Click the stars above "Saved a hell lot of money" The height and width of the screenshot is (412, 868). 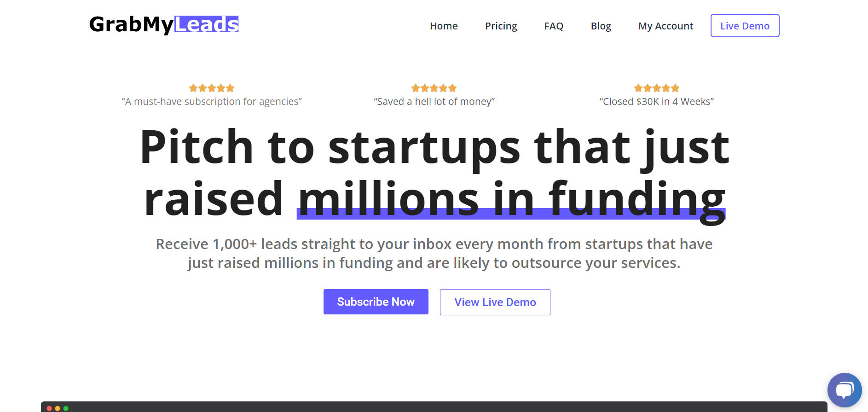434,88
